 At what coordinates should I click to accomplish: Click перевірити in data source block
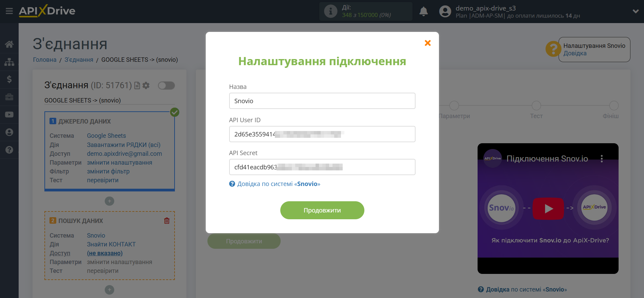point(103,180)
